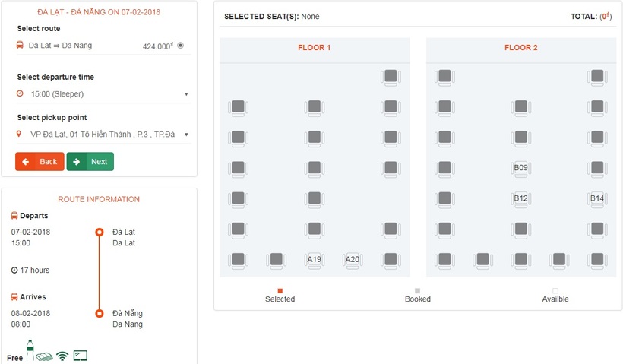Click the Select pickup point label
Image resolution: width=623 pixels, height=364 pixels.
(x=52, y=118)
